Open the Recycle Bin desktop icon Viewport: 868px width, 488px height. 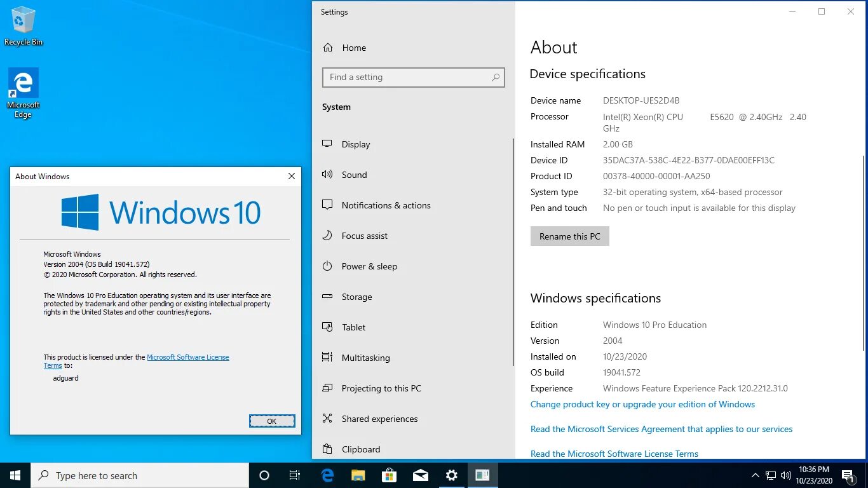coord(24,27)
